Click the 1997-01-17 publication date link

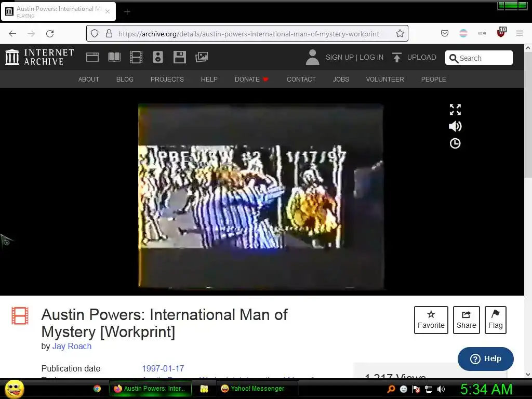(163, 368)
